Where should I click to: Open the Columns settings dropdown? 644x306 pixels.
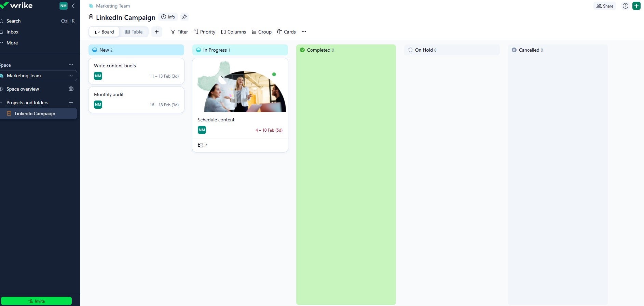[233, 32]
